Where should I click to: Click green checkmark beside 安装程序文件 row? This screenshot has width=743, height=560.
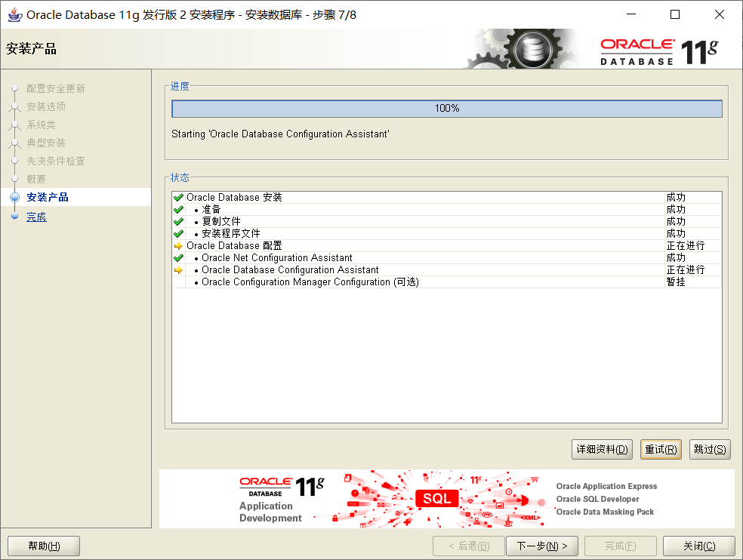click(x=179, y=233)
